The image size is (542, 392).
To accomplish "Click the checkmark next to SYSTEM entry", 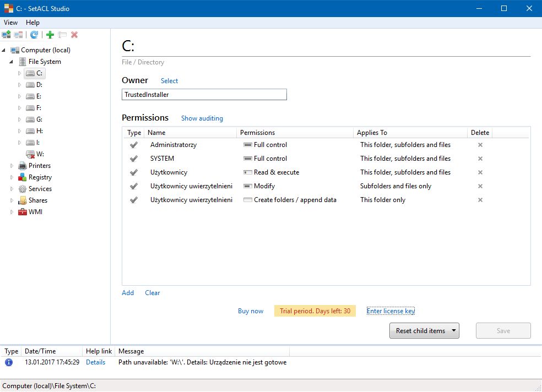I will coord(133,158).
